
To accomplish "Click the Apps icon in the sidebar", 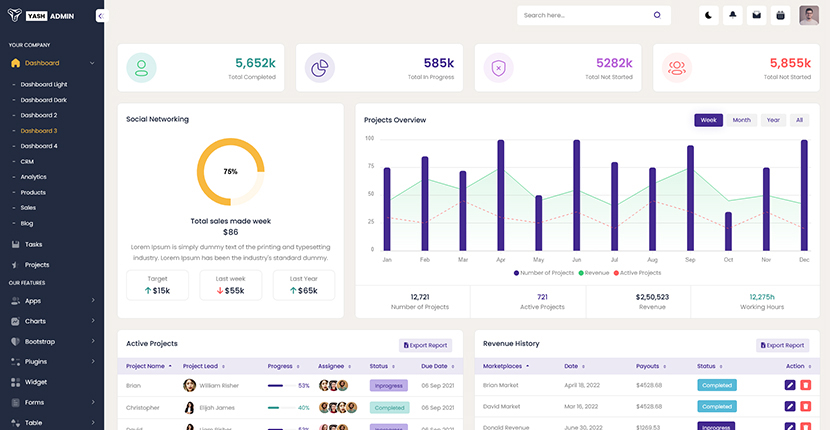I will 15,301.
